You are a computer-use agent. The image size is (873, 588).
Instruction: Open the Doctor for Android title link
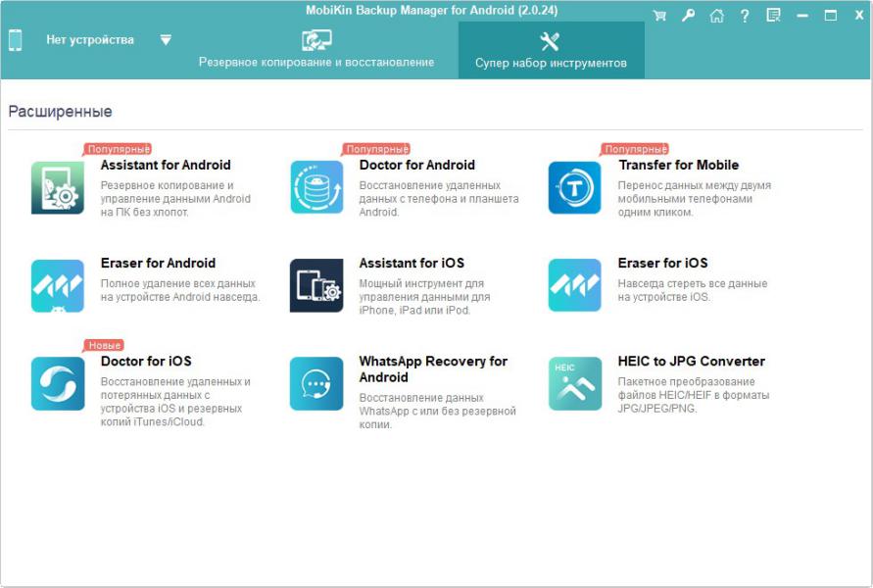click(x=417, y=165)
